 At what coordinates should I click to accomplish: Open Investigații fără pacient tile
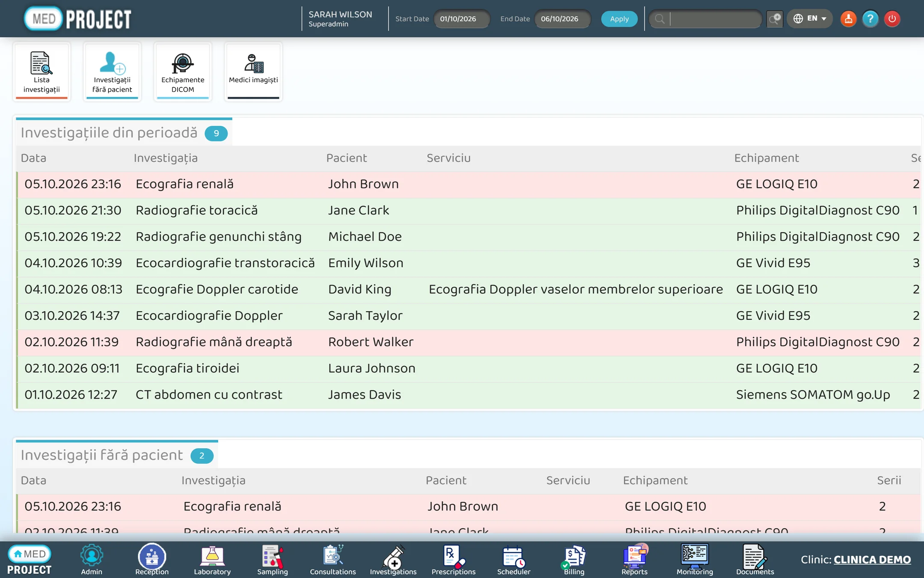point(112,72)
